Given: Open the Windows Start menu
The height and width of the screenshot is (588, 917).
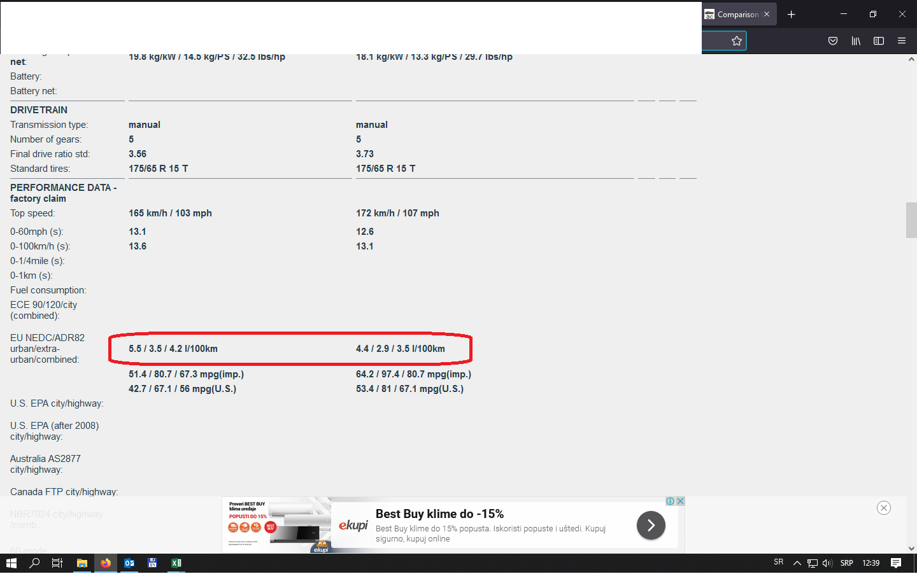Looking at the screenshot, I should pyautogui.click(x=11, y=563).
